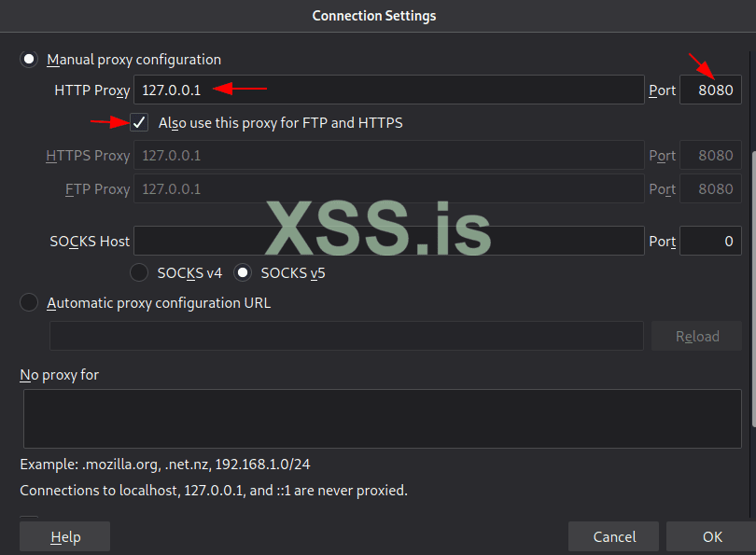Click the FTP Proxy address field

(x=389, y=188)
